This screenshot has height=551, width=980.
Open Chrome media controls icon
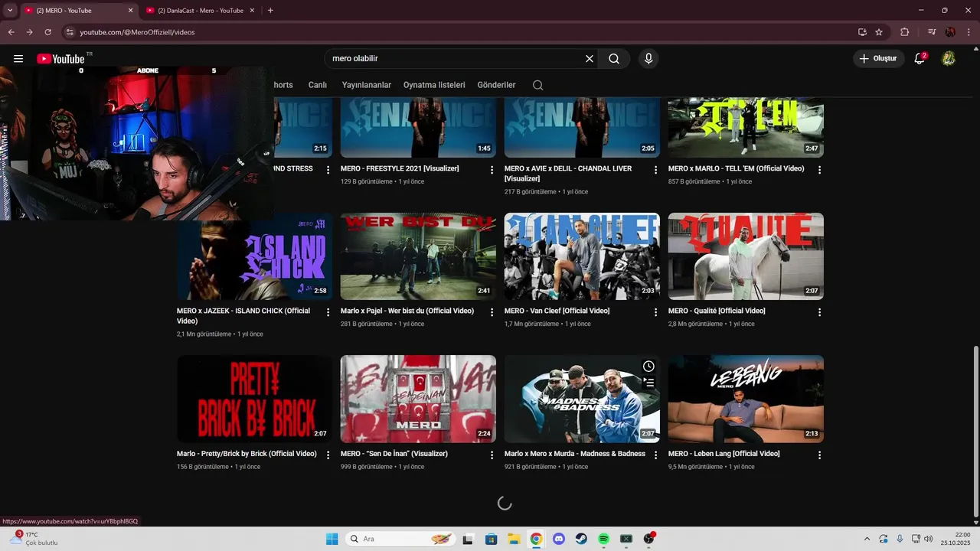click(932, 32)
